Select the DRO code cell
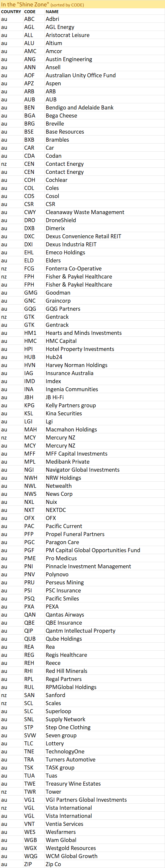The width and height of the screenshot is (165, 868). pyautogui.click(x=34, y=220)
